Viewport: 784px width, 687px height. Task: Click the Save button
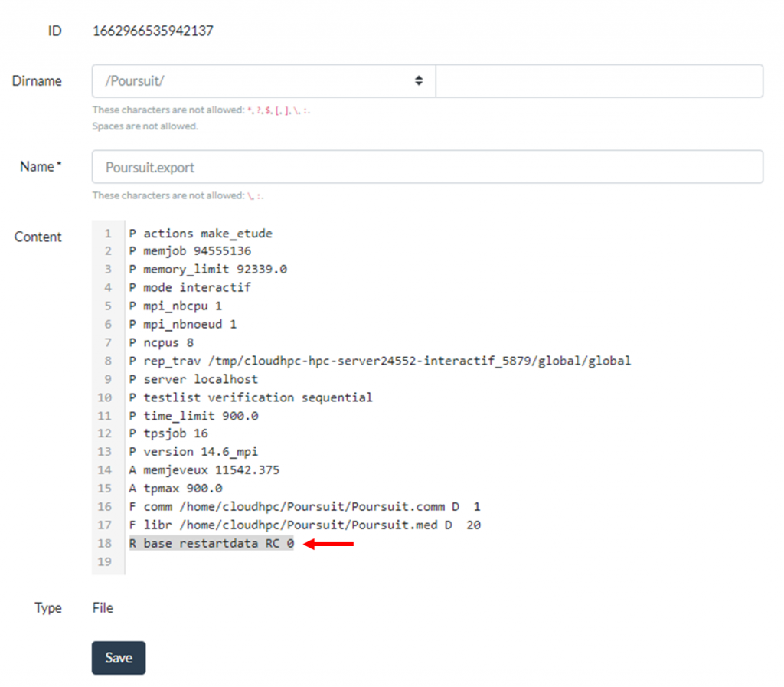click(119, 657)
